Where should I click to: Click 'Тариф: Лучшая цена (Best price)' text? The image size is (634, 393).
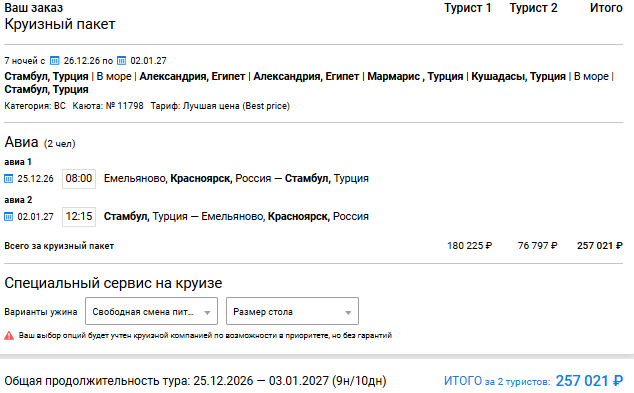(220, 106)
